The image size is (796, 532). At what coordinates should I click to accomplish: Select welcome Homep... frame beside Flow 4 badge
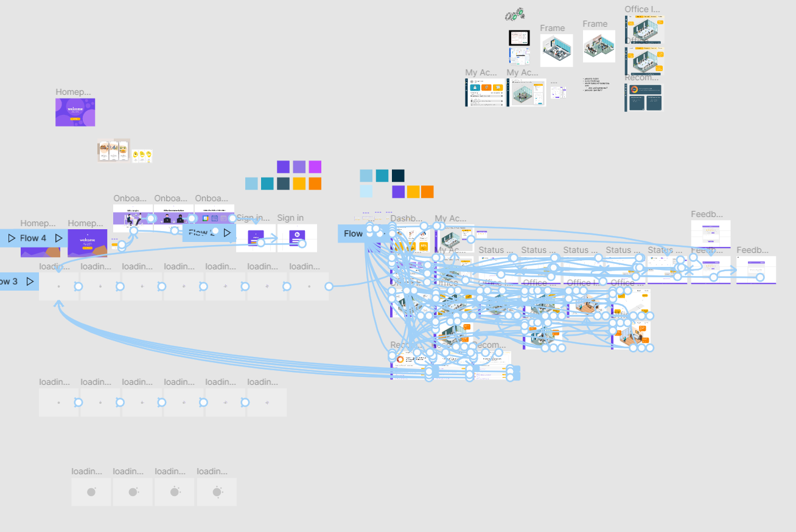[x=88, y=243]
